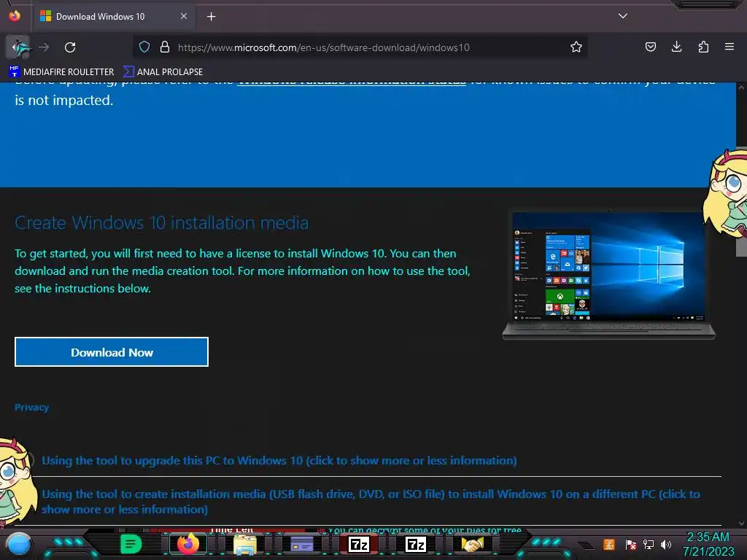Expand 'Using the tool to upgrade this PC' section
747x560 pixels.
279,461
